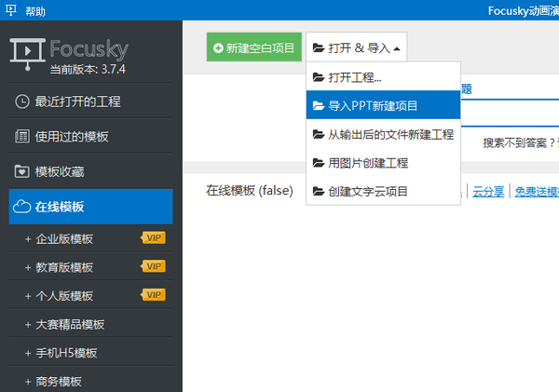The height and width of the screenshot is (392, 559).
Task: Click folder icon next to 创建文字云项目
Action: [319, 191]
